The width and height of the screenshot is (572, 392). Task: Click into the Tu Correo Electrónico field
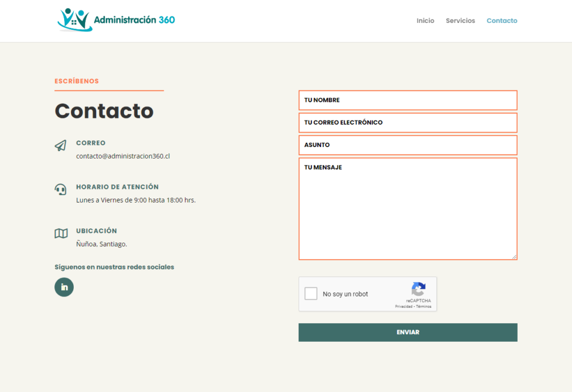tap(408, 122)
